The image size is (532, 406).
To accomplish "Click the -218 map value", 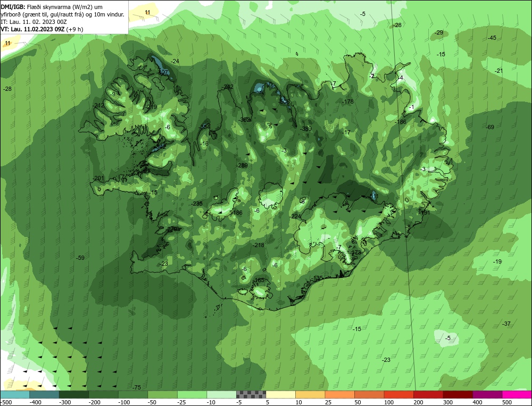I will pyautogui.click(x=258, y=245).
